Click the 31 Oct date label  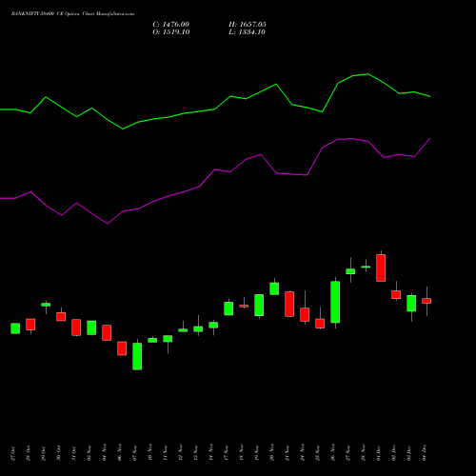[74, 453]
